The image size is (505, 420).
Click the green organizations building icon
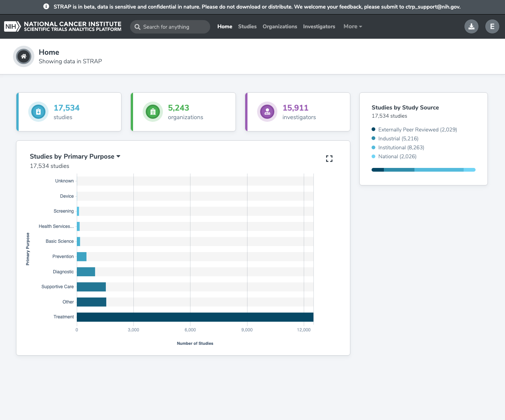(153, 112)
